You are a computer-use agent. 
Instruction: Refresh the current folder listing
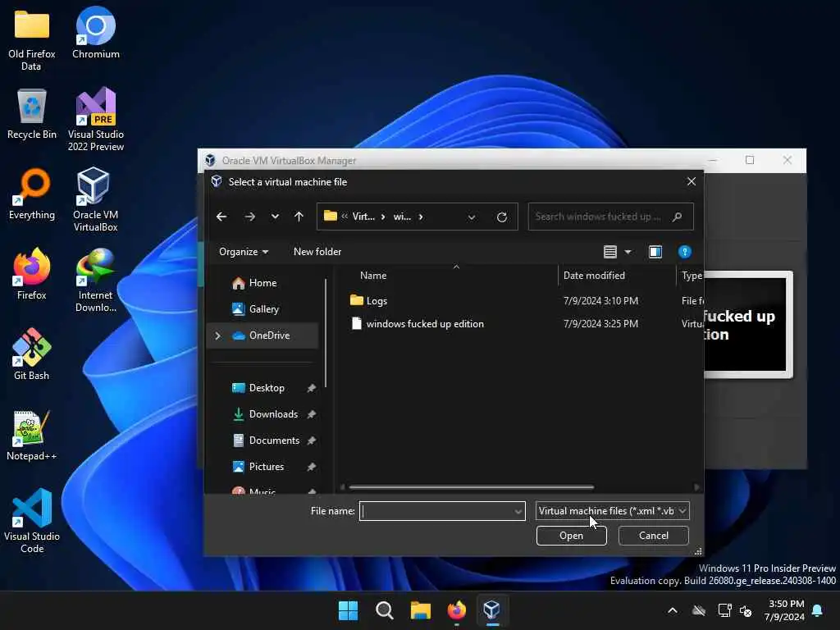[501, 217]
